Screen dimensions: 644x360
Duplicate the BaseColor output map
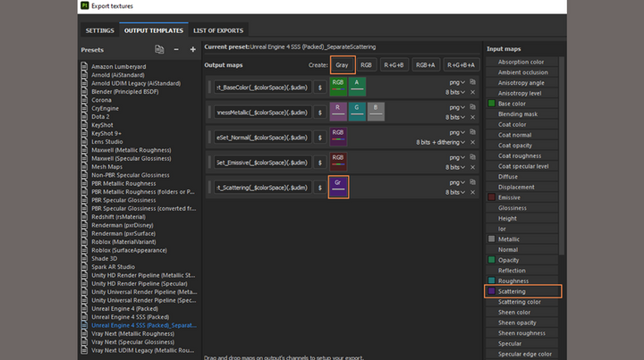tap(473, 82)
